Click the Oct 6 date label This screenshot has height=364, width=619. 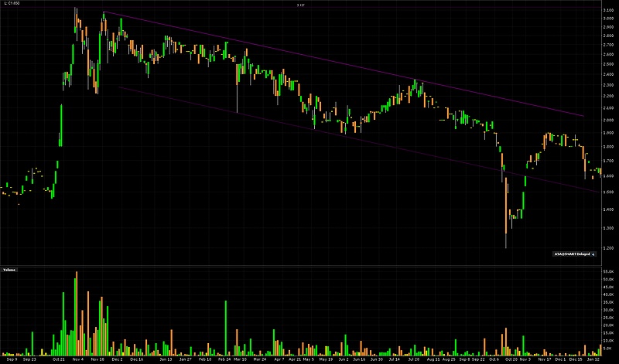(x=494, y=359)
